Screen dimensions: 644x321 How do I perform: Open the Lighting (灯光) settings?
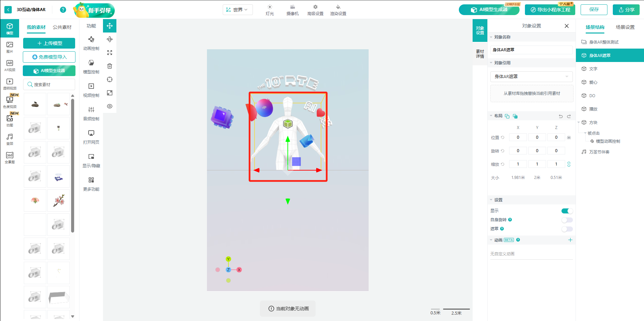click(270, 10)
